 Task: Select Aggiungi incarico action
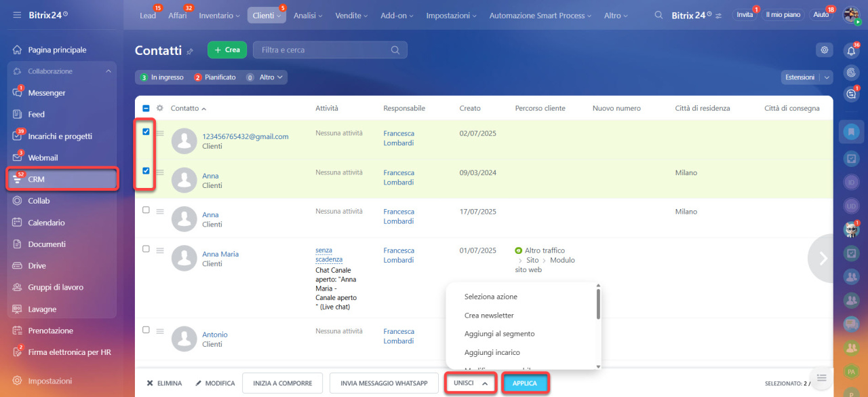(x=492, y=353)
